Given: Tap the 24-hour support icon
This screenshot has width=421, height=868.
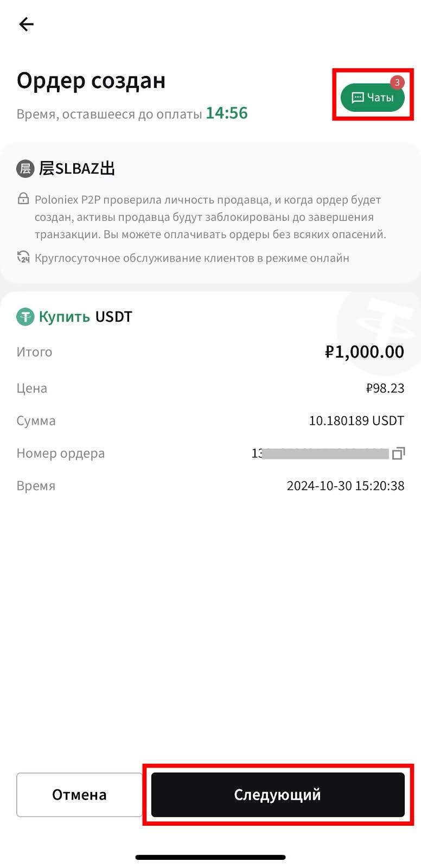Looking at the screenshot, I should 23,257.
